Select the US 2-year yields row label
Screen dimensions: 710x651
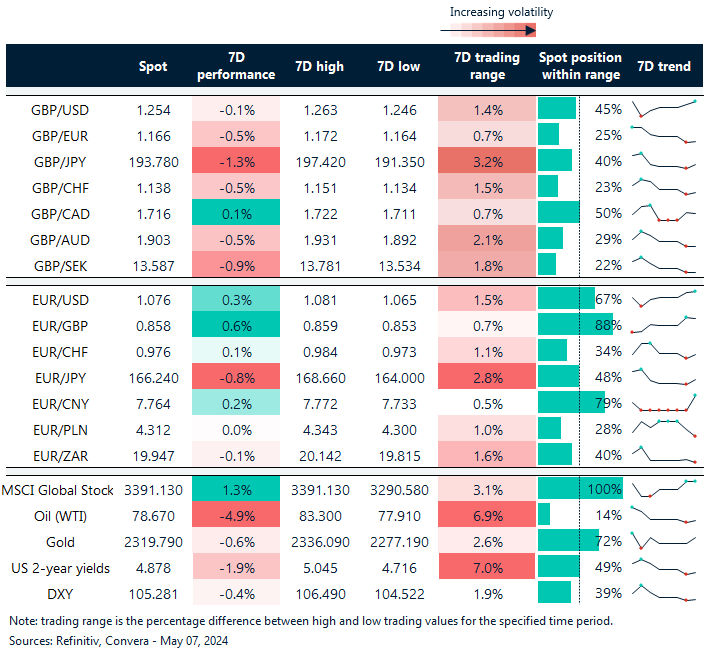60,568
